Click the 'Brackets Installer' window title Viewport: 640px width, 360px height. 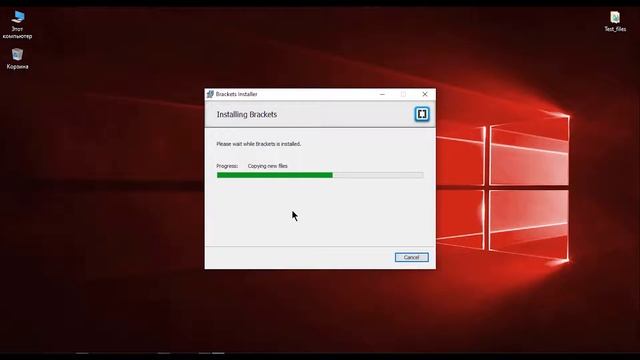[x=236, y=94]
